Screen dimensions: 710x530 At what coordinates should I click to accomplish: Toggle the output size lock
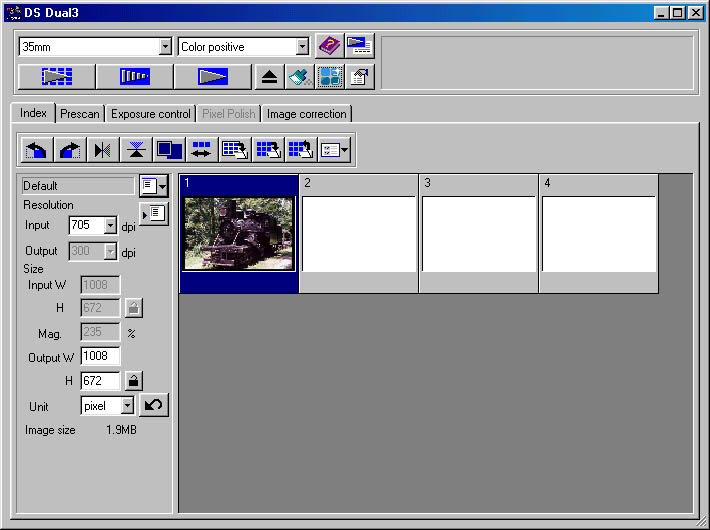pos(133,380)
